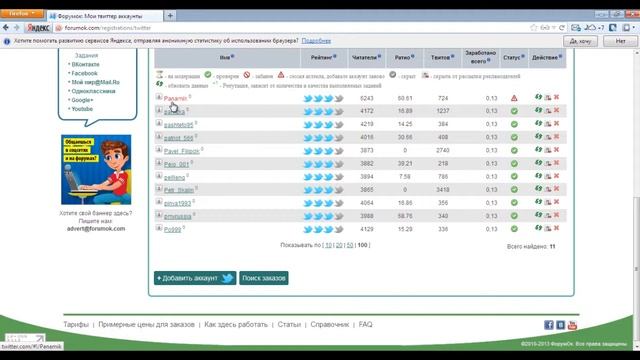The width and height of the screenshot is (640, 360).
Task: Refresh data in the row with 4172 readers
Action: (538, 110)
